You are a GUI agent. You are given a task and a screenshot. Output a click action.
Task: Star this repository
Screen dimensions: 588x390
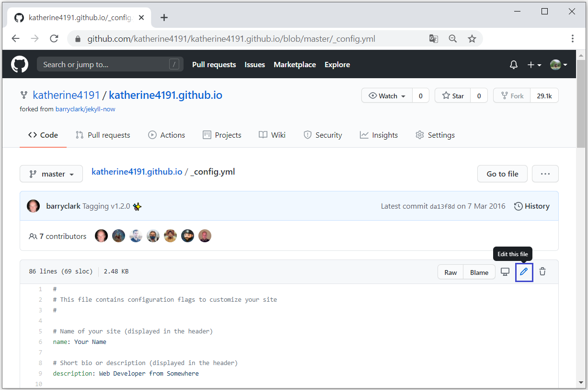pos(453,96)
